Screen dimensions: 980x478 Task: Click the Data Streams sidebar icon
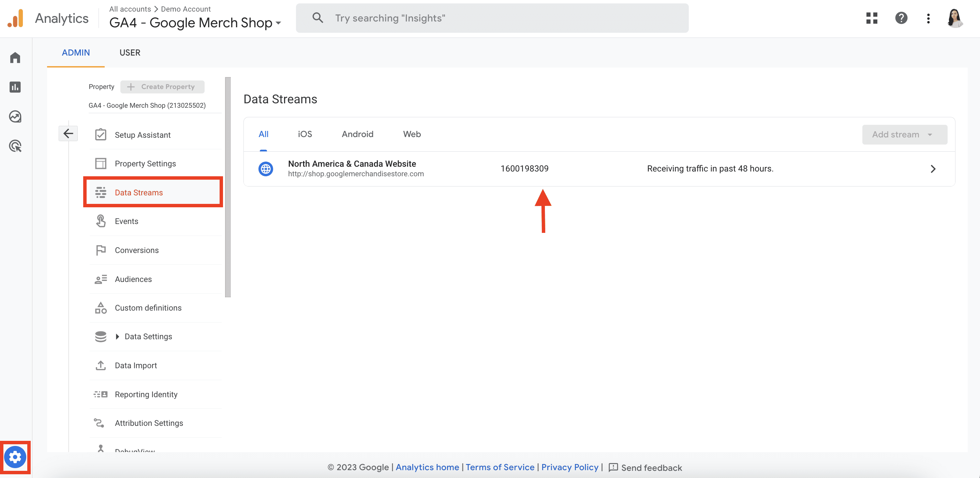pos(100,192)
